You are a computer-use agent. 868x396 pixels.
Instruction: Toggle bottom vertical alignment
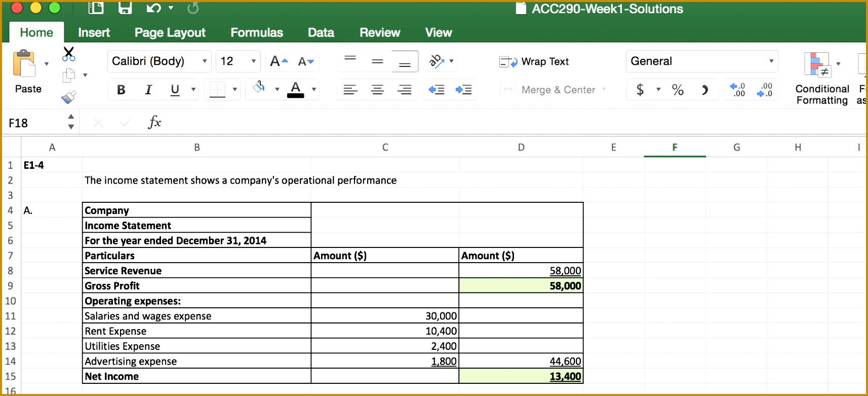405,61
